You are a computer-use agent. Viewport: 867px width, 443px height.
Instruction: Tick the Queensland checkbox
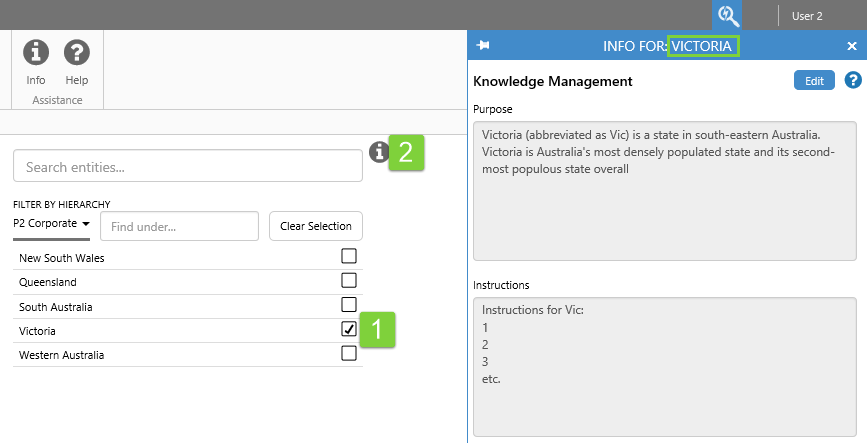tap(349, 281)
